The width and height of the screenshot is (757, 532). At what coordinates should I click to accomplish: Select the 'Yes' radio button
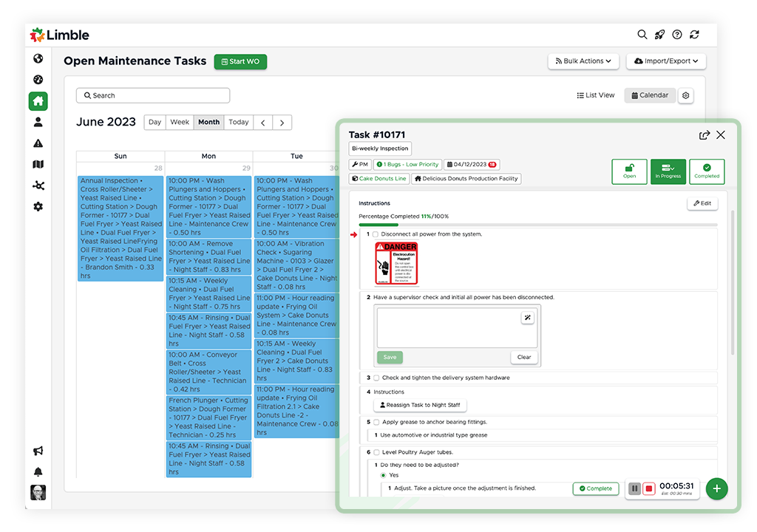pos(382,475)
